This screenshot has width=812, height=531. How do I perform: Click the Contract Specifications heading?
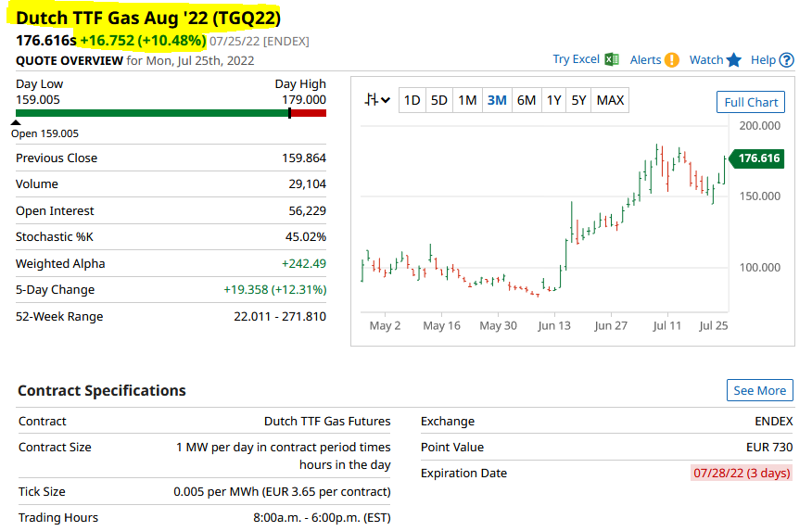point(102,390)
